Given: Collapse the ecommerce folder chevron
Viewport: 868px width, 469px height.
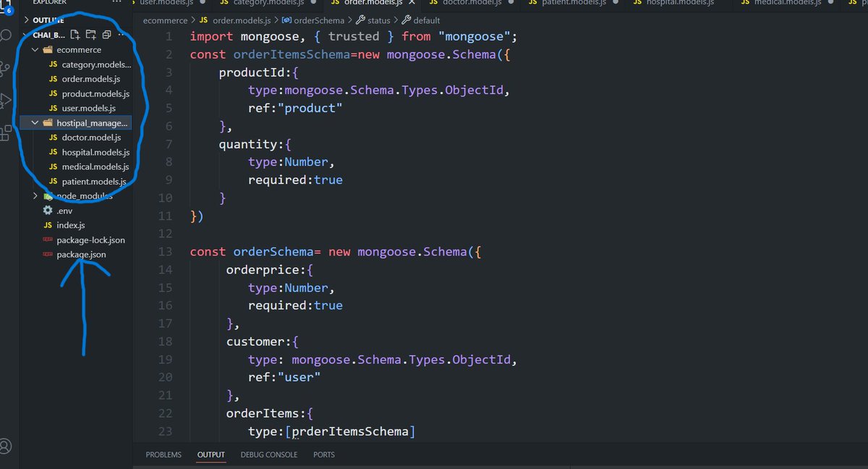Looking at the screenshot, I should pyautogui.click(x=35, y=50).
